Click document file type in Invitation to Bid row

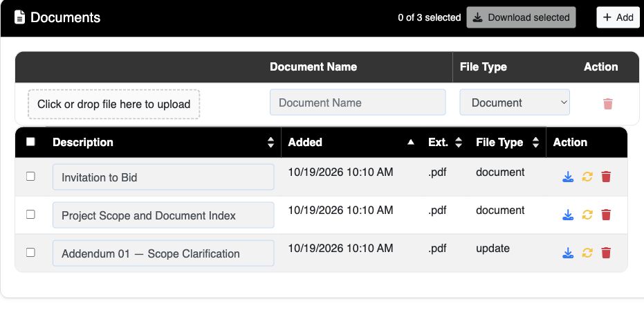click(500, 172)
